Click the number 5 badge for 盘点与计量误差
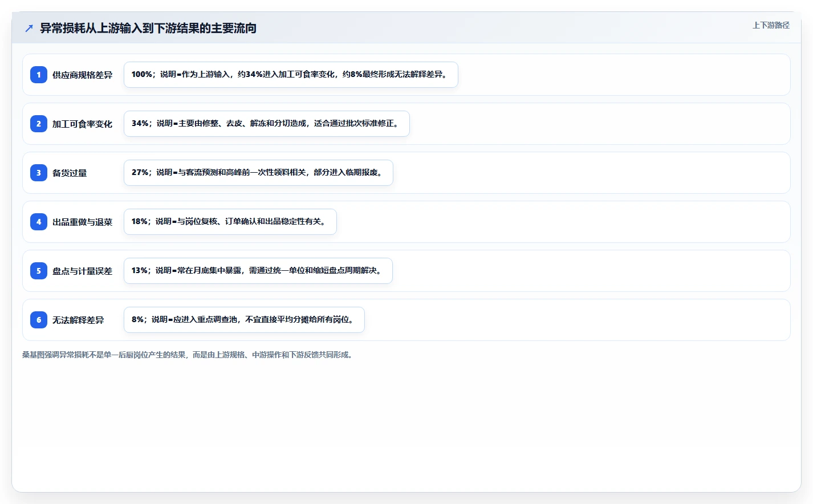Image resolution: width=813 pixels, height=504 pixels. click(x=39, y=271)
